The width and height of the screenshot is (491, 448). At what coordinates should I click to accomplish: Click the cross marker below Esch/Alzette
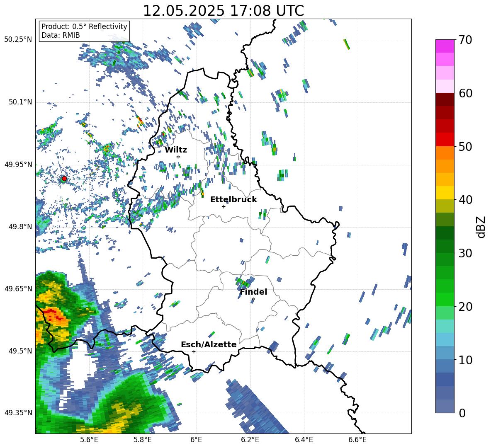point(194,351)
